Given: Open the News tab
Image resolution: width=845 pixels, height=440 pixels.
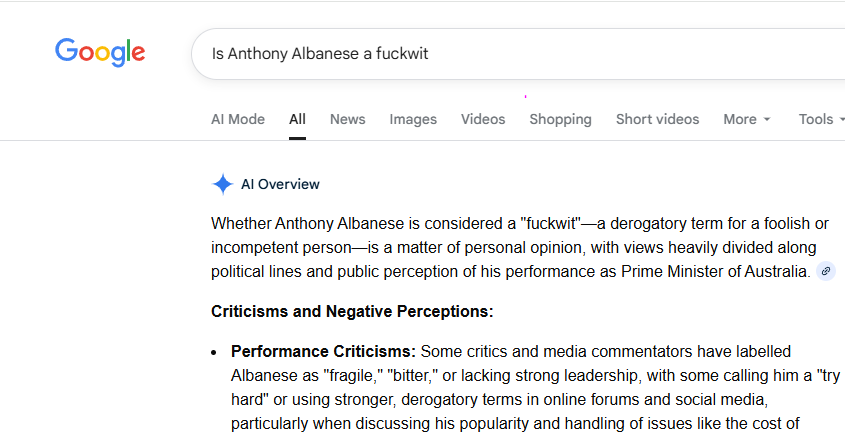Looking at the screenshot, I should click(x=348, y=119).
